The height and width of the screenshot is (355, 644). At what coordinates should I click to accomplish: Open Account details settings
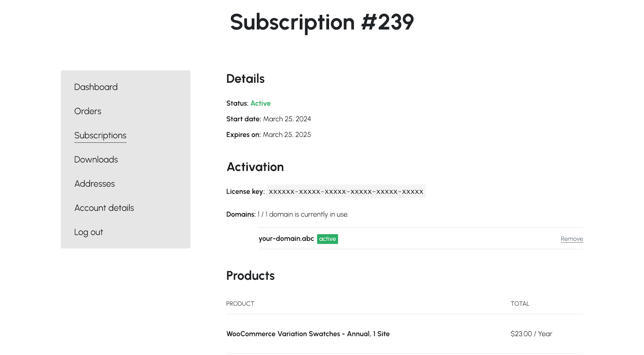click(x=104, y=208)
